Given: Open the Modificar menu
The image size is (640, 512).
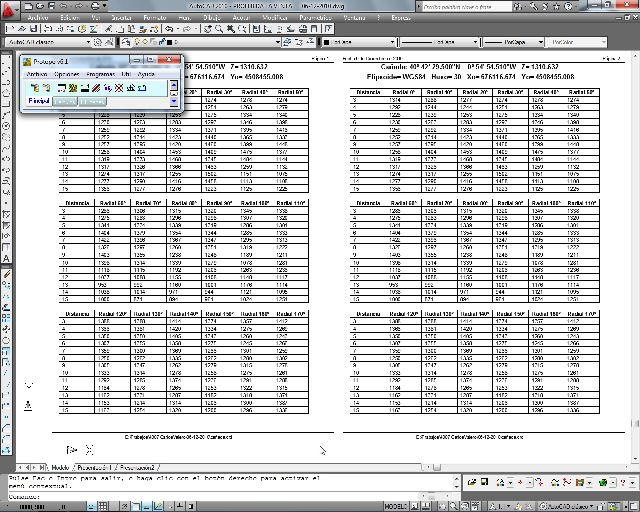Looking at the screenshot, I should click(274, 18).
